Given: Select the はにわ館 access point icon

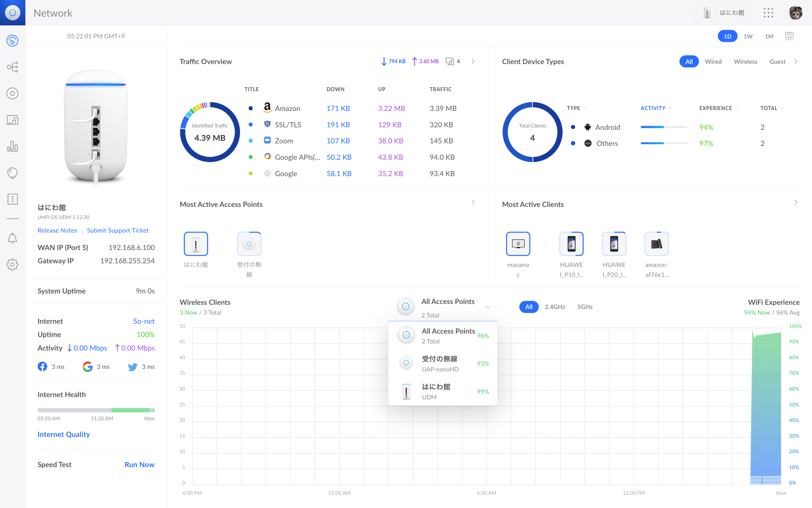Looking at the screenshot, I should [196, 244].
